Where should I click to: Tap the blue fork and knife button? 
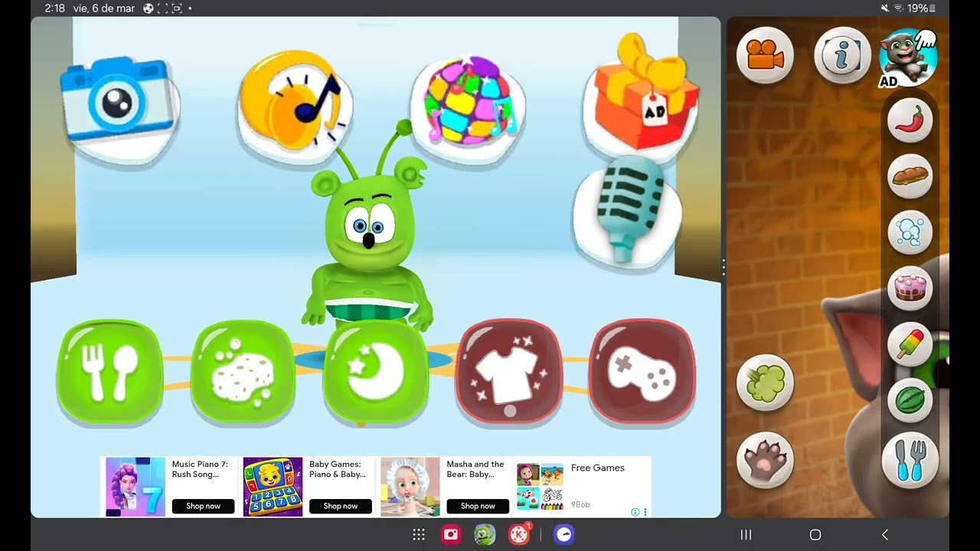click(x=910, y=459)
